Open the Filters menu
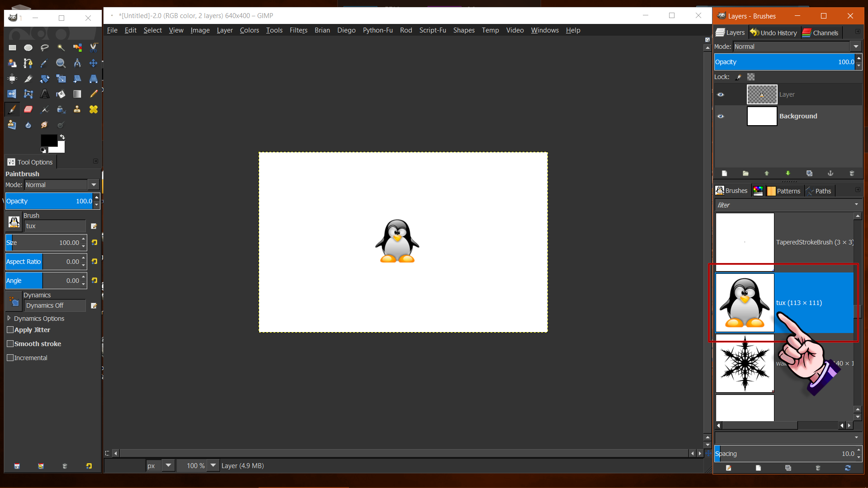This screenshot has width=868, height=488. click(x=298, y=30)
